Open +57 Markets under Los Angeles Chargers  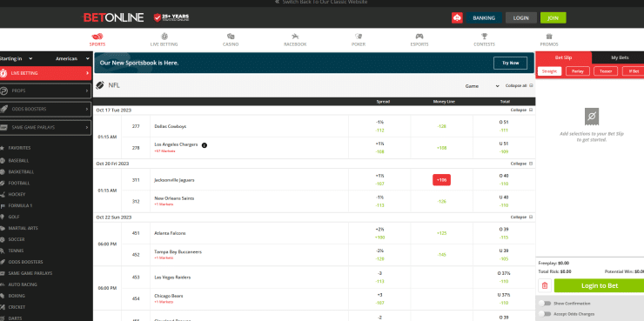pyautogui.click(x=164, y=151)
